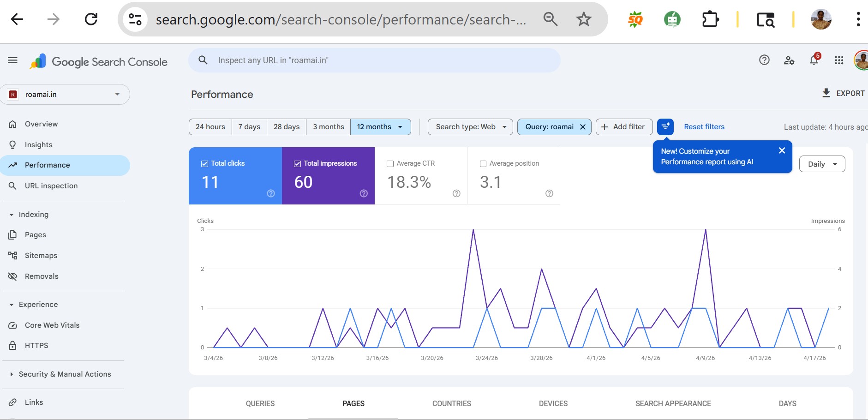
Task: Open AI customize filter icon button
Action: [x=665, y=126]
